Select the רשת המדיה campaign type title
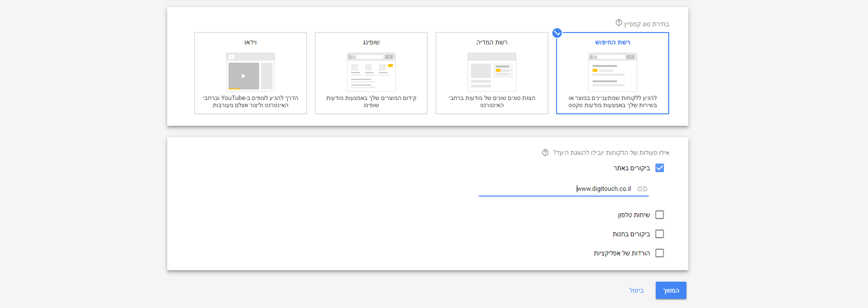The width and height of the screenshot is (868, 308). [491, 43]
